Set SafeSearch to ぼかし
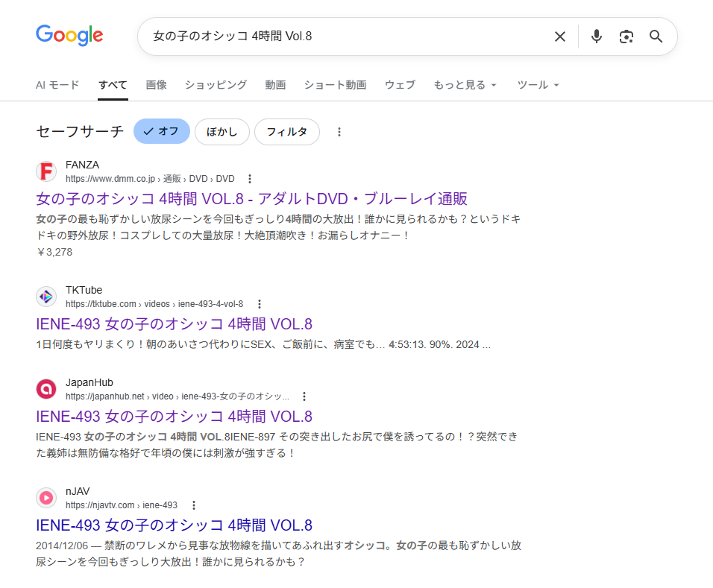This screenshot has height=588, width=713. pyautogui.click(x=222, y=132)
